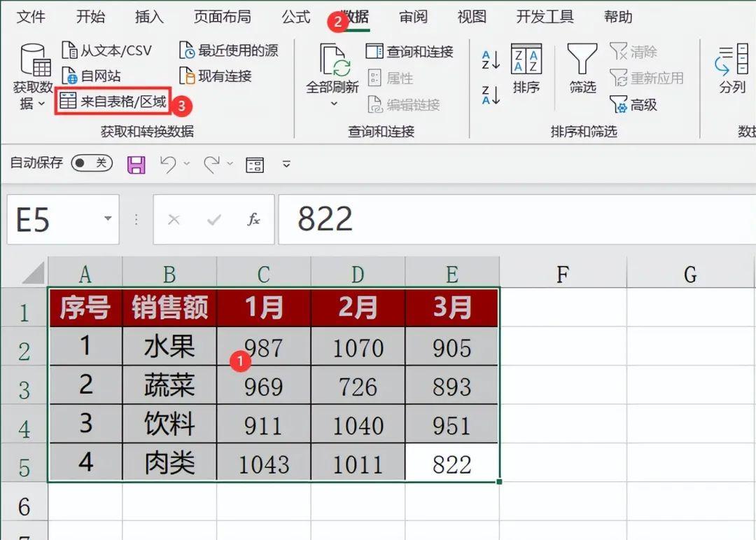The width and height of the screenshot is (756, 540).
Task: Open the 公式 (Formulas) tab
Action: coord(295,17)
